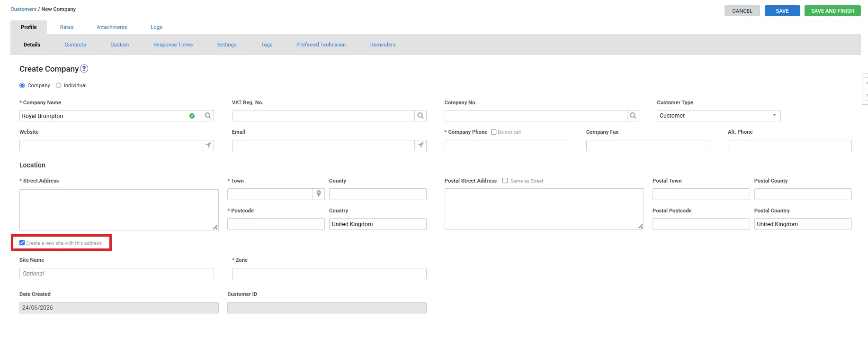Open the Preferred Technician sub-tab
The width and height of the screenshot is (868, 349).
point(321,45)
